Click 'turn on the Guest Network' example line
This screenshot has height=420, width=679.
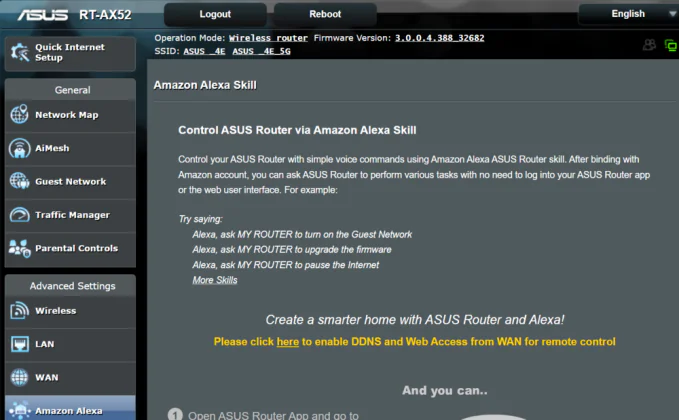pos(302,234)
